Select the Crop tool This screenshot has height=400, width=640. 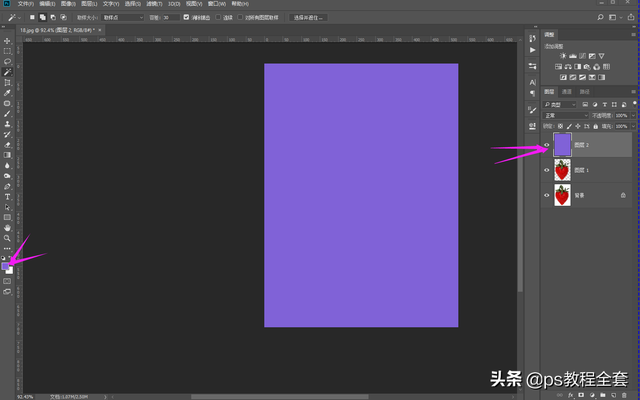pyautogui.click(x=7, y=82)
